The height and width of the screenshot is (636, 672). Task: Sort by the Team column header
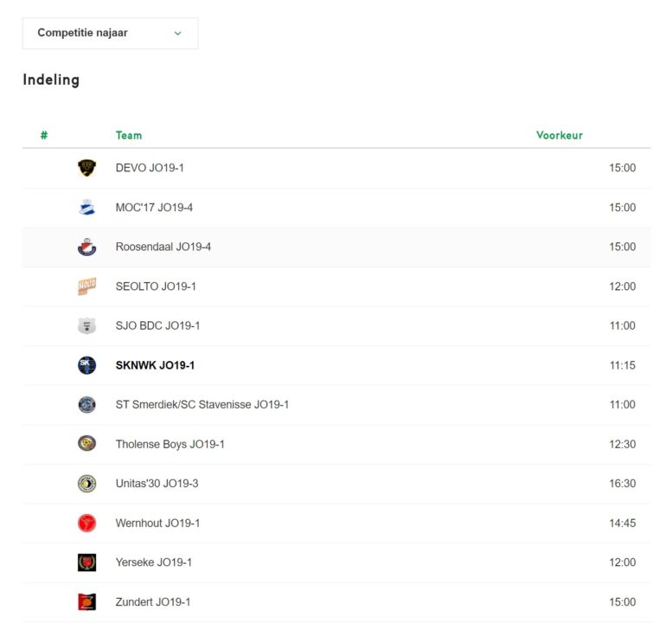129,136
